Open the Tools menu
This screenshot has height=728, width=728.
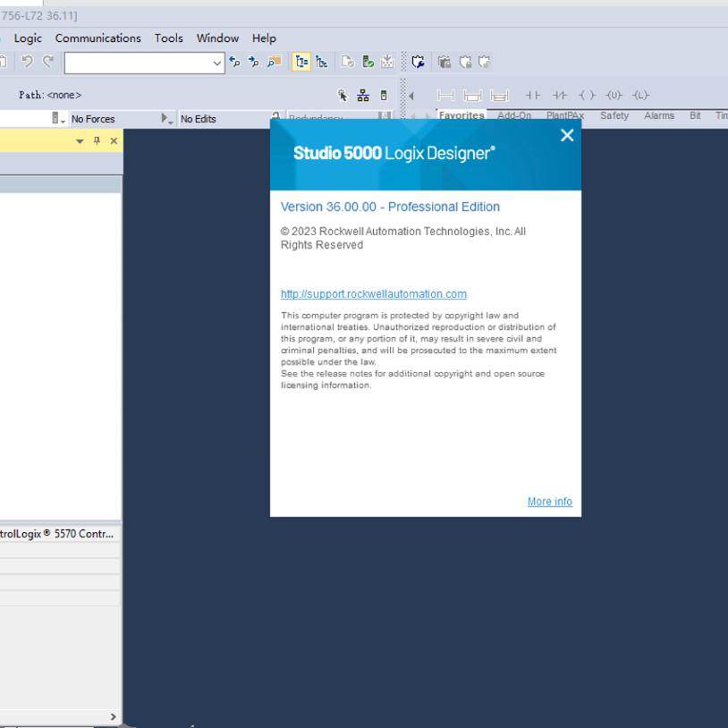pos(168,38)
